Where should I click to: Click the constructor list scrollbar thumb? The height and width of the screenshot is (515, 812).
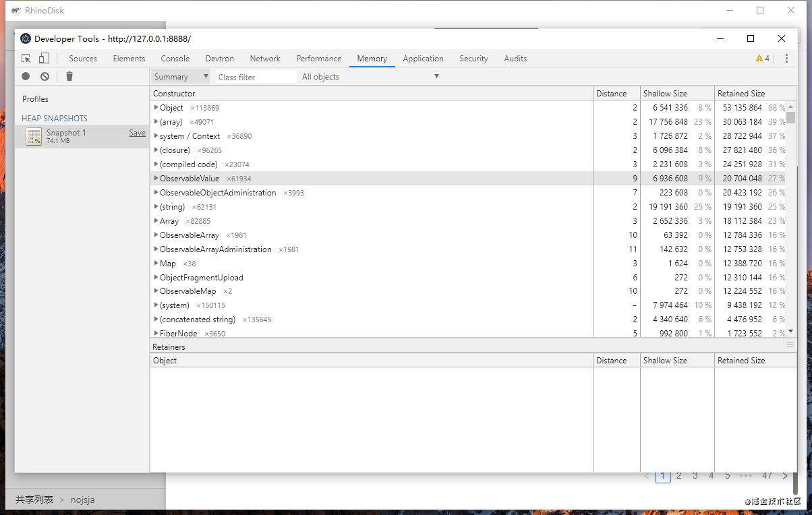tap(791, 117)
